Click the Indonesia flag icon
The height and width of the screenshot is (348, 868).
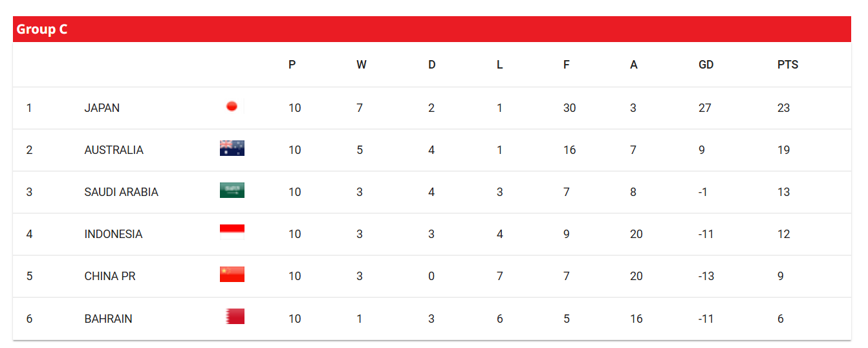[232, 233]
